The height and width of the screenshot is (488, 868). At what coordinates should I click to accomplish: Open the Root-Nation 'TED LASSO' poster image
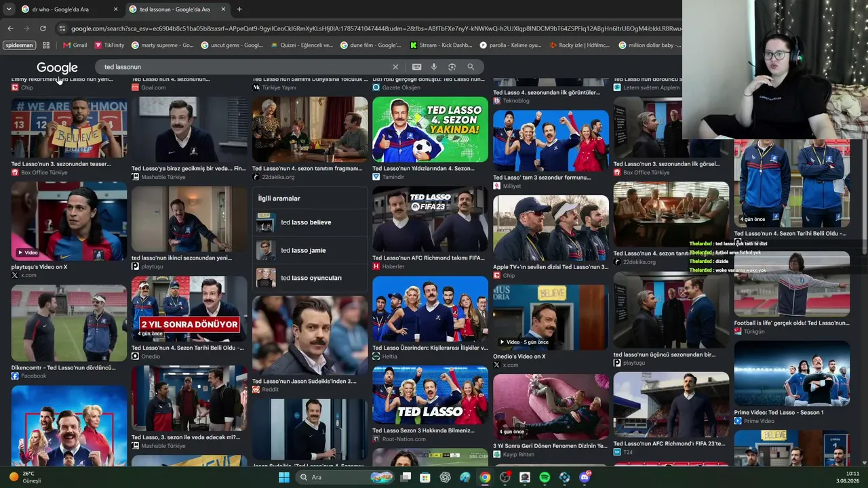tap(430, 396)
